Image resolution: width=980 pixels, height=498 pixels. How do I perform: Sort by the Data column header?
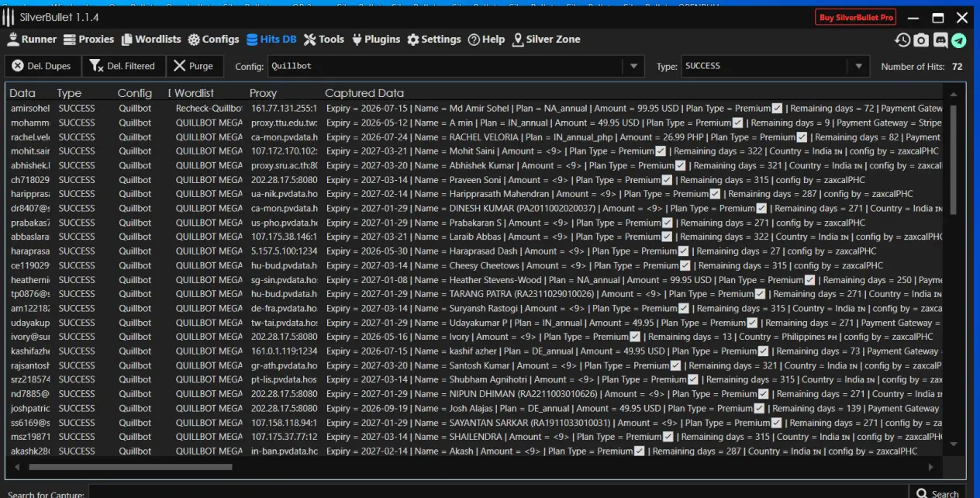point(22,93)
